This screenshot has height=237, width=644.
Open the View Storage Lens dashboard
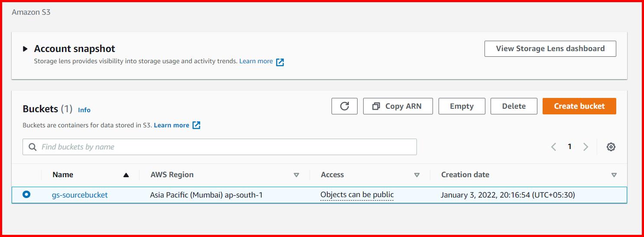(x=550, y=49)
